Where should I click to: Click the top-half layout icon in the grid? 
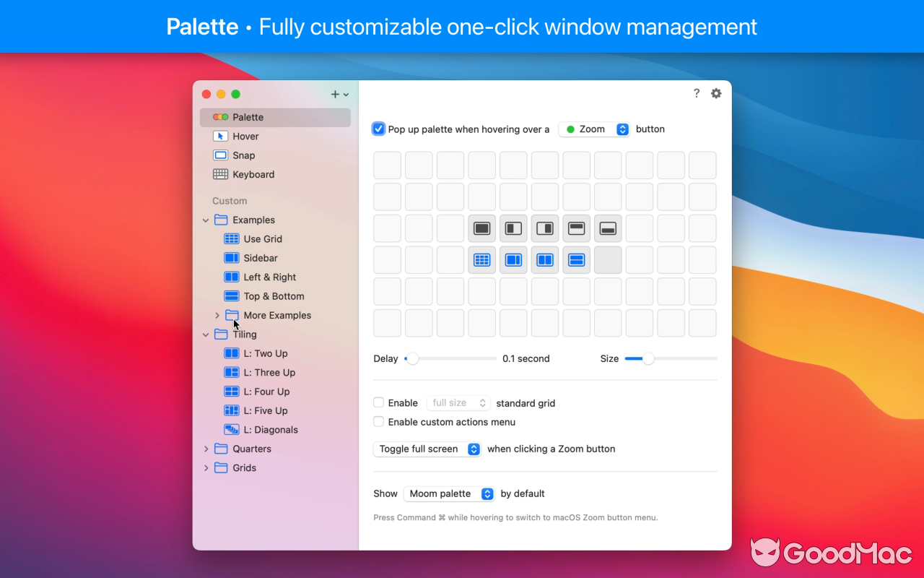tap(576, 228)
